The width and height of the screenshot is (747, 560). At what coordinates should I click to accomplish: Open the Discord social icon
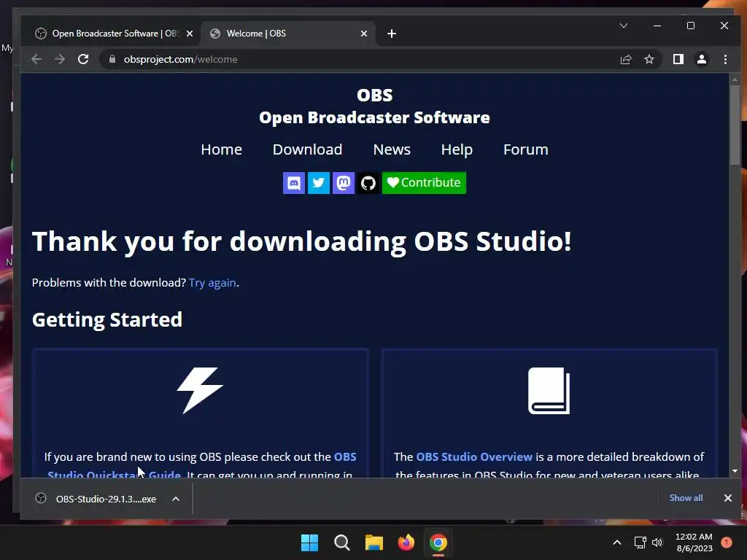(x=294, y=183)
